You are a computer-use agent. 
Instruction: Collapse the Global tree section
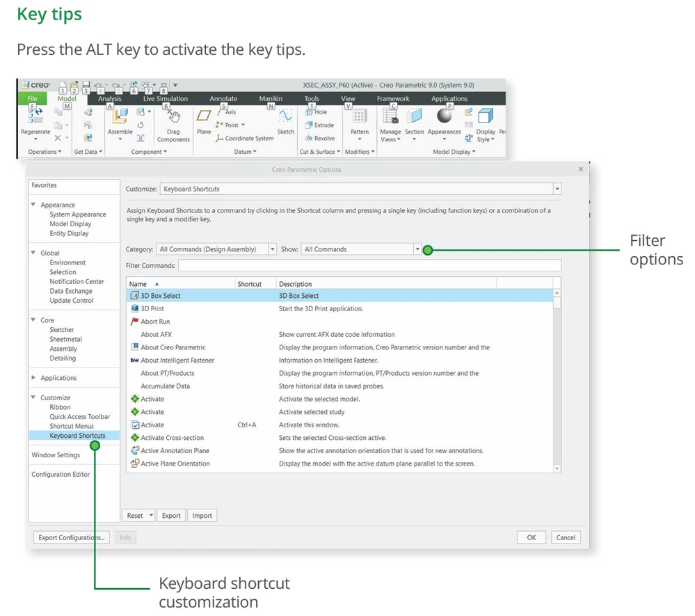33,253
